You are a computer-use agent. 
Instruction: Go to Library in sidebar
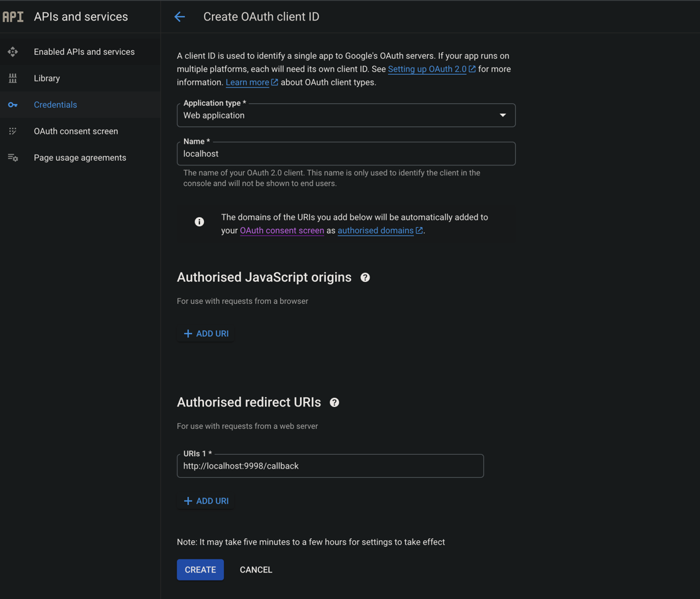click(80, 78)
